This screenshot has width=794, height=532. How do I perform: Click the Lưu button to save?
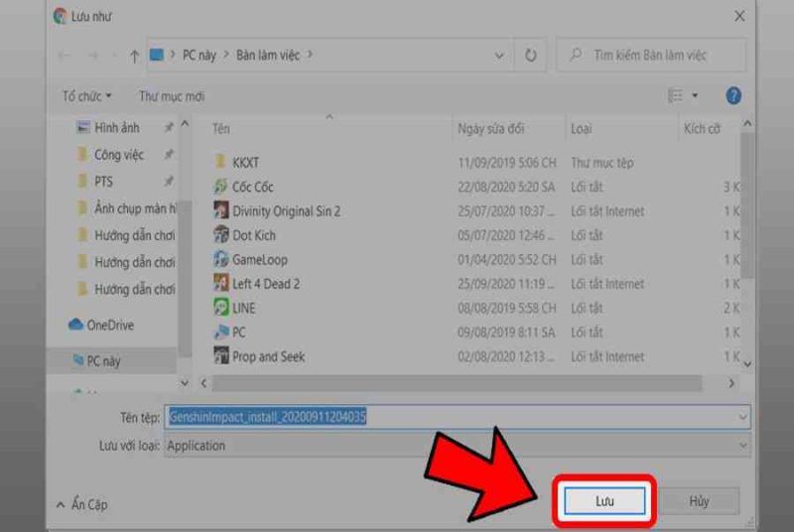pos(604,501)
